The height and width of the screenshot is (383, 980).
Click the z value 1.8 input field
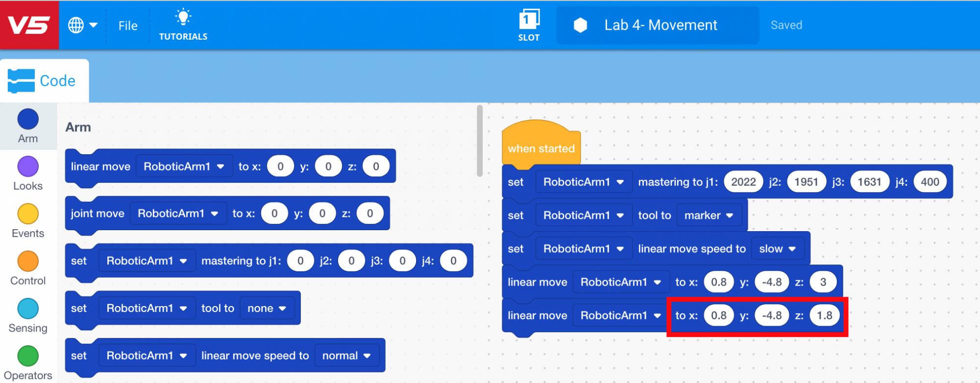[x=824, y=315]
